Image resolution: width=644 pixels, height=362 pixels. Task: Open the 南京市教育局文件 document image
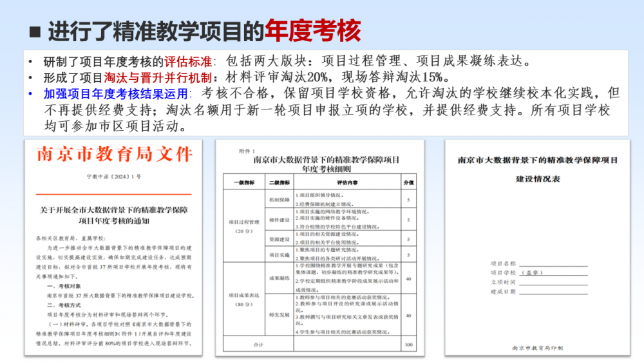point(114,246)
